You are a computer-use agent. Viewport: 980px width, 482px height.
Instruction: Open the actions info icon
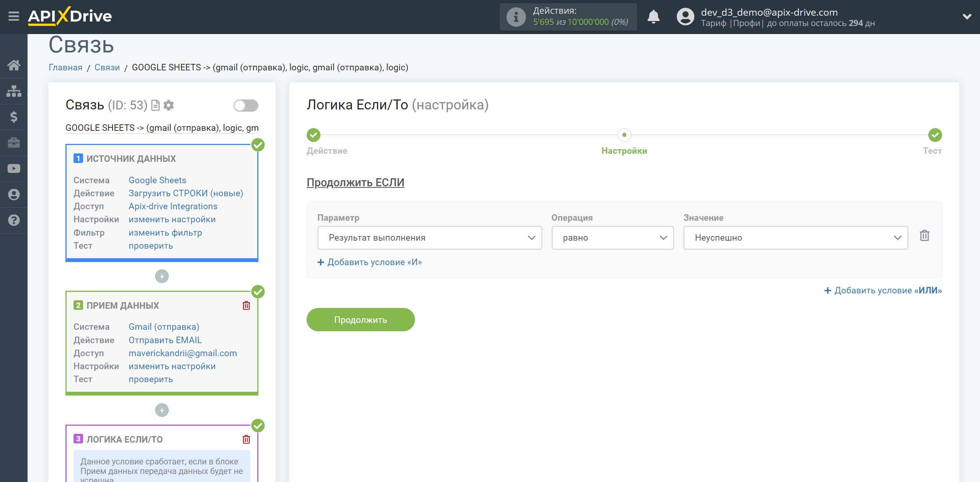tap(516, 17)
